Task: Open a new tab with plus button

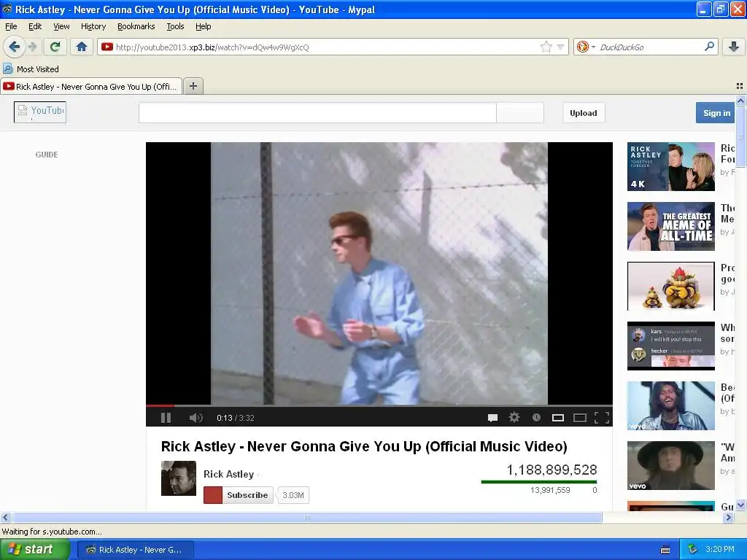Action: (193, 86)
